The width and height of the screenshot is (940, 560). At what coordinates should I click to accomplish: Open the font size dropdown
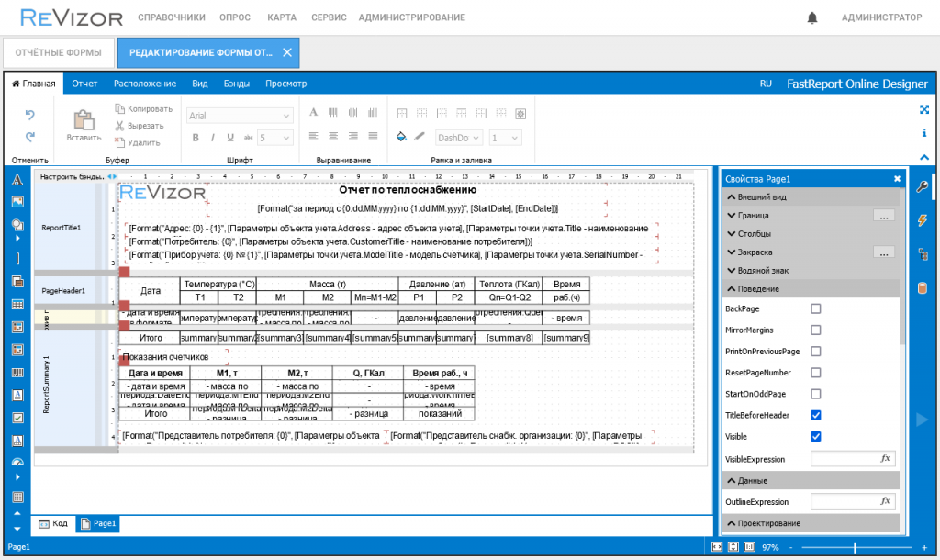tap(275, 138)
